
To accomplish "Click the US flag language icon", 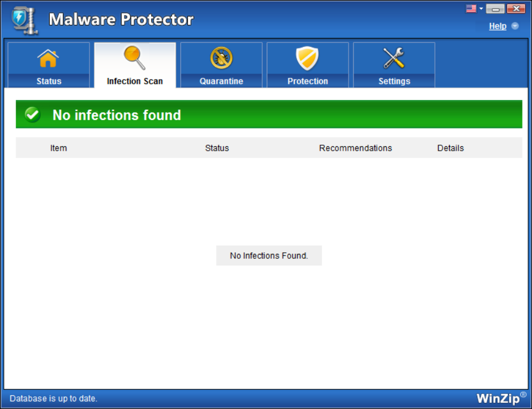I will click(471, 8).
